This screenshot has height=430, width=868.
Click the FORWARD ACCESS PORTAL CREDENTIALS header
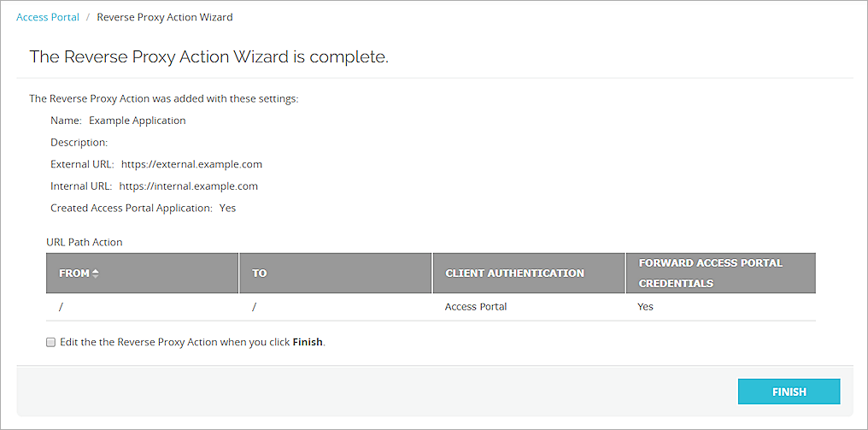coord(710,273)
